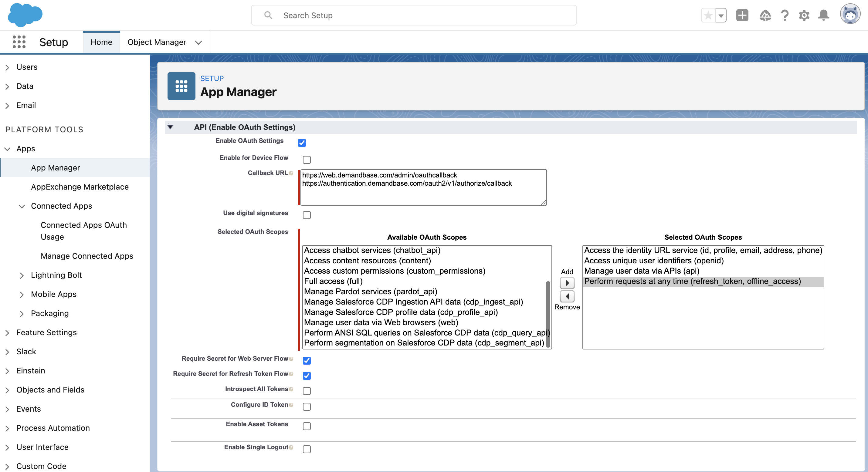The width and height of the screenshot is (868, 472).
Task: Open Connected Apps OAuth Usage
Action: [84, 231]
